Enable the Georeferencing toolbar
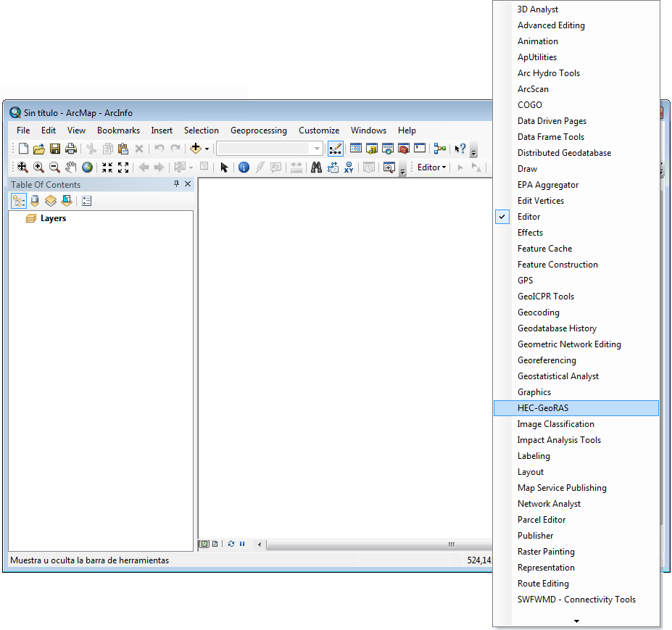 576,360
